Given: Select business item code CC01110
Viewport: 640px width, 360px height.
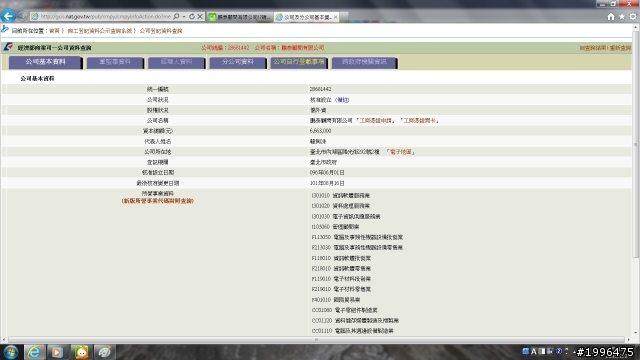Looking at the screenshot, I should click(x=322, y=331).
